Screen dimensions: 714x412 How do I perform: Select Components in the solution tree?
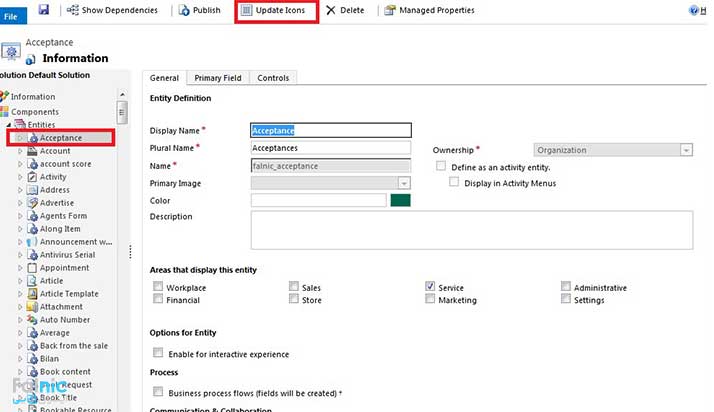coord(35,112)
